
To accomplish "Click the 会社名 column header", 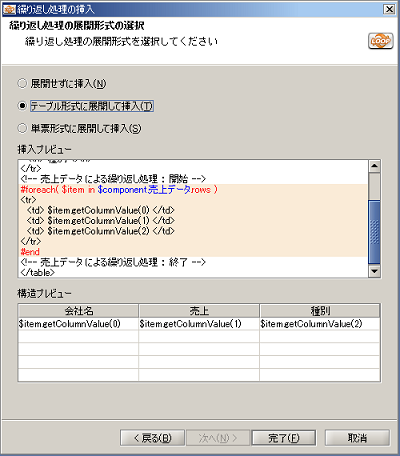I will (x=79, y=311).
